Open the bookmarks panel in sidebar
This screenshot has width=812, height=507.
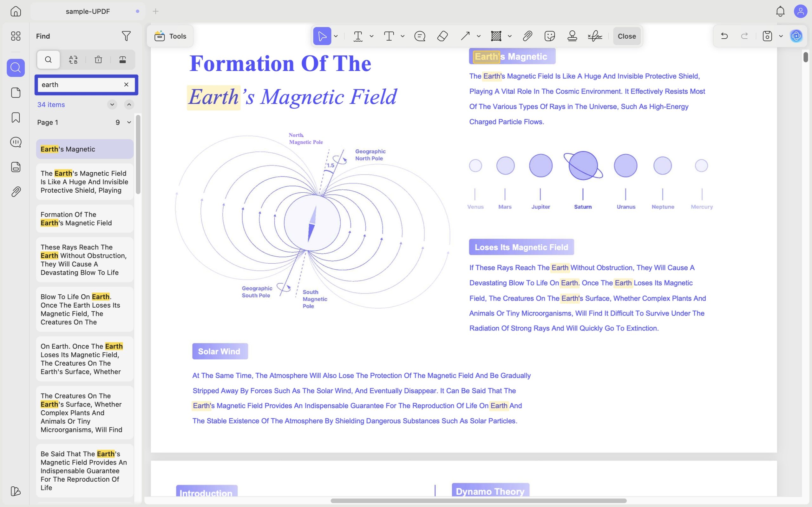tap(16, 117)
